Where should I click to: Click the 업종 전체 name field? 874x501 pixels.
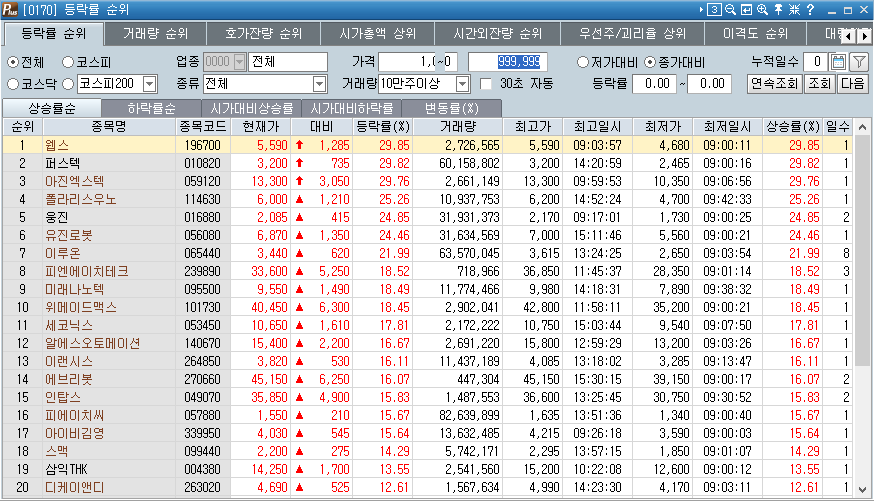[x=288, y=62]
